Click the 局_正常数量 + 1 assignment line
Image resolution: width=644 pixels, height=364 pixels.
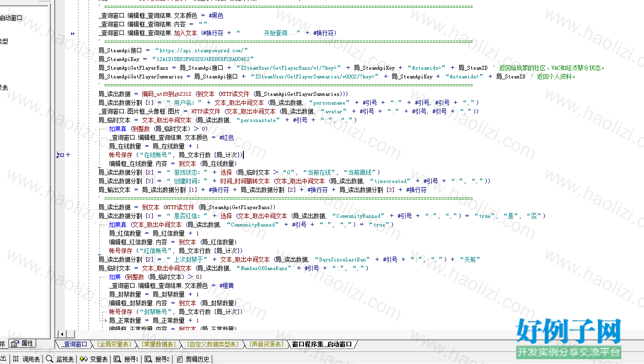coord(154,320)
